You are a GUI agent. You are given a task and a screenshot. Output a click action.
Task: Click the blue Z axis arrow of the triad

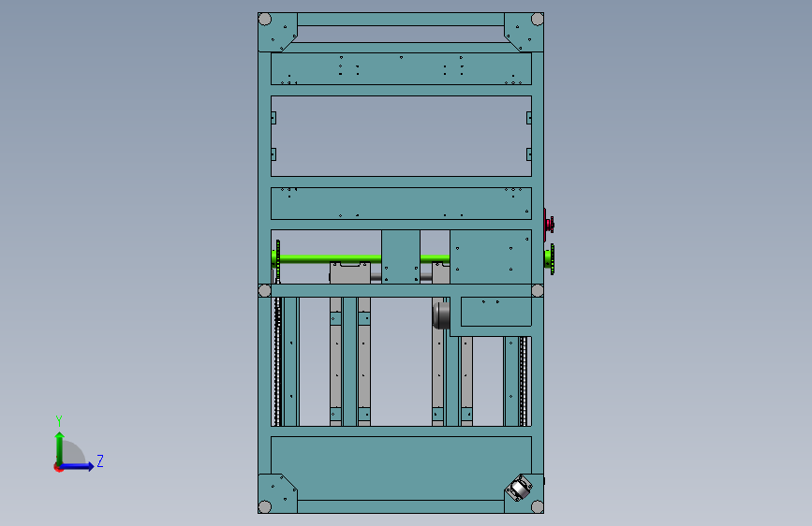click(x=78, y=466)
